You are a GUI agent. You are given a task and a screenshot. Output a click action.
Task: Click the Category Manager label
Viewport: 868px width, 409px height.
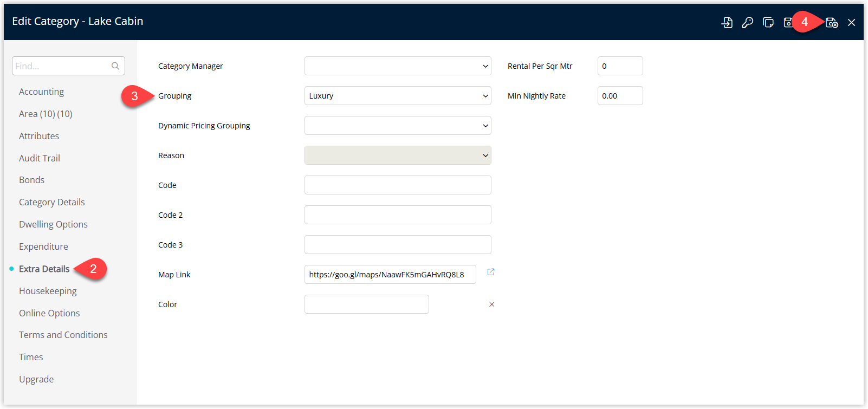click(x=191, y=66)
